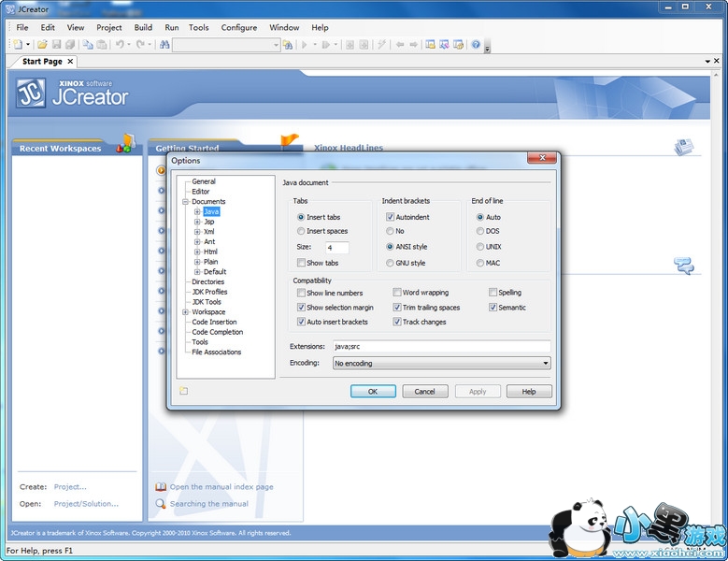Switch to the Start Page tab
The height and width of the screenshot is (561, 728).
click(42, 62)
